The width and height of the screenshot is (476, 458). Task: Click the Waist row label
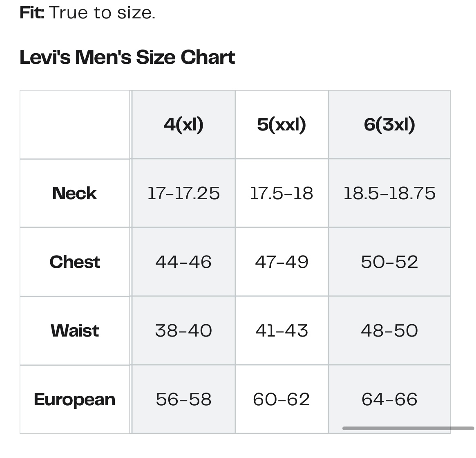click(x=75, y=331)
